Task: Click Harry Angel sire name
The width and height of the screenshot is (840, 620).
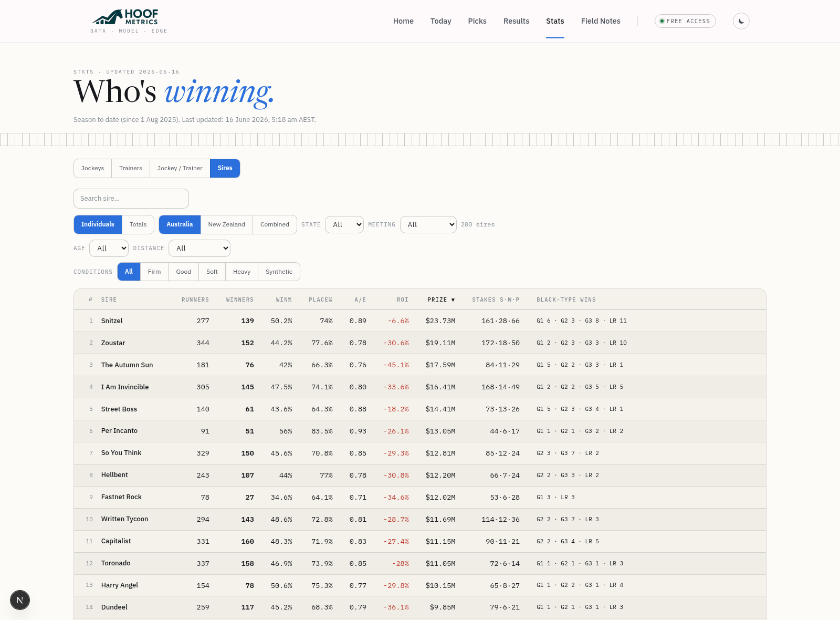Action: click(x=120, y=585)
